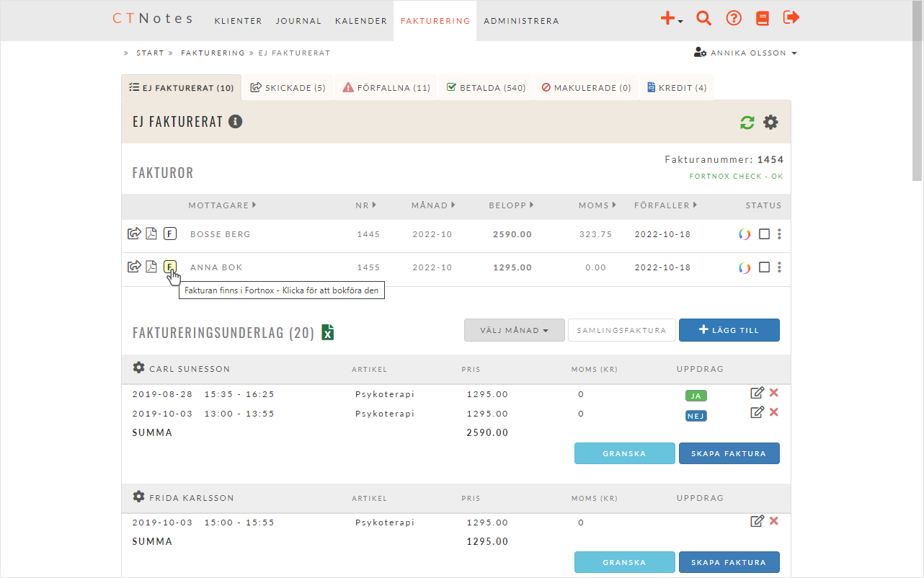Open Journal menu
Screen dimensions: 924x578
click(298, 21)
